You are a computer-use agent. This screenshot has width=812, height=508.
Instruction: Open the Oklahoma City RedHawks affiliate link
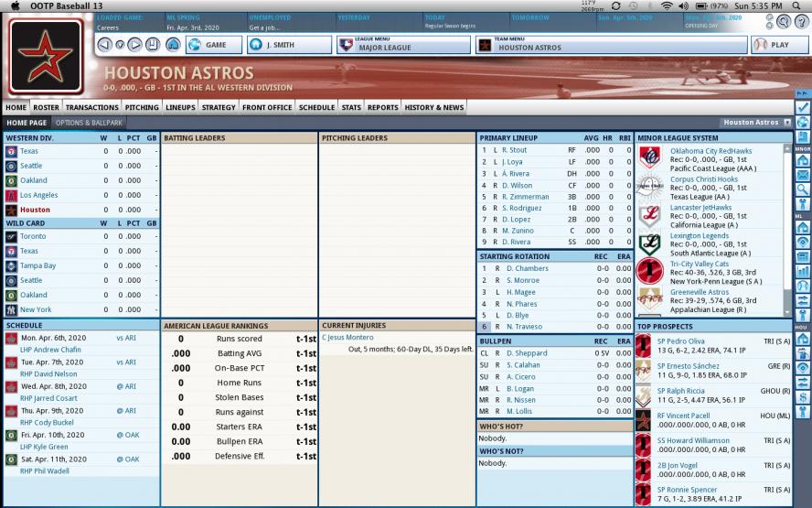(x=711, y=151)
